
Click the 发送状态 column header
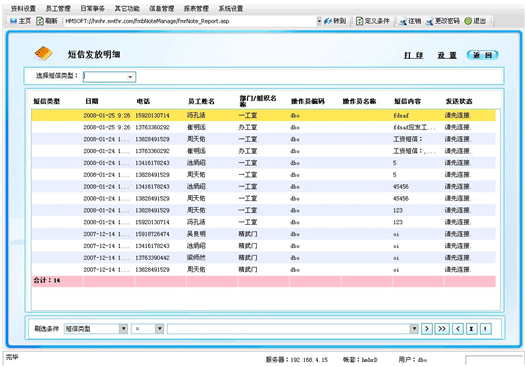pos(459,101)
